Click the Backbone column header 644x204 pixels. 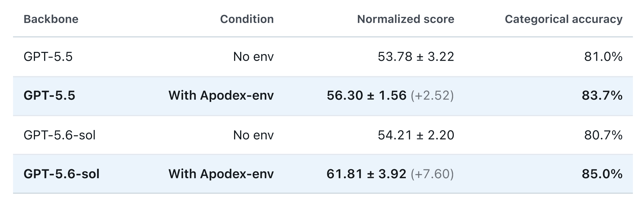[x=51, y=19]
